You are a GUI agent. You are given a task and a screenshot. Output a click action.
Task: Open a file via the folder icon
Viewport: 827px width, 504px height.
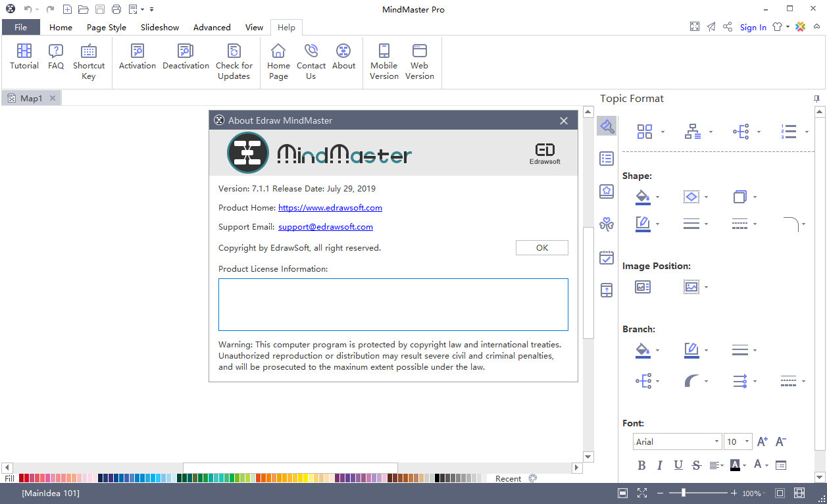point(83,9)
